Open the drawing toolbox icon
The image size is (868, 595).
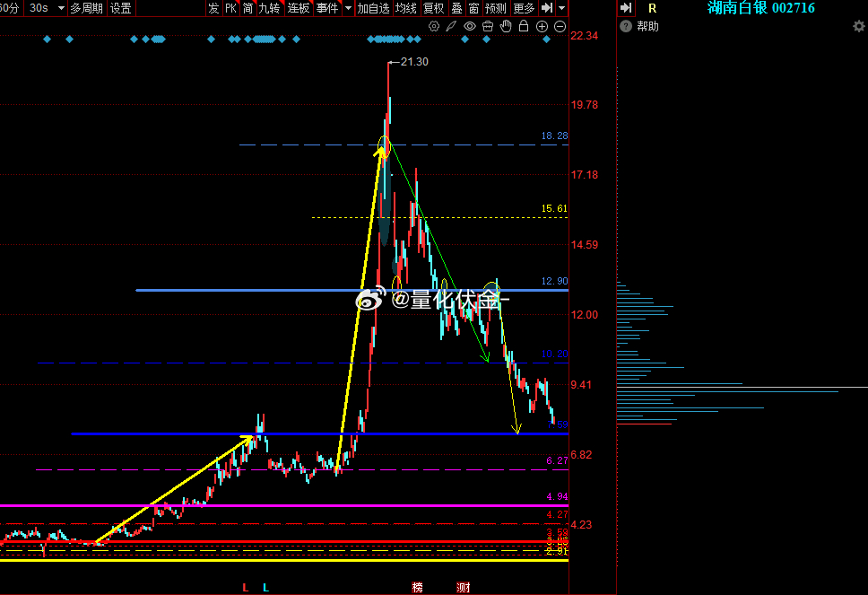488,26
